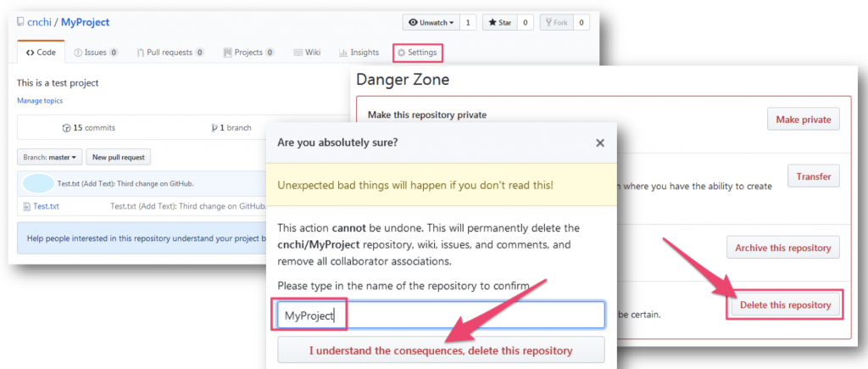Click Delete this repository button

pos(785,305)
